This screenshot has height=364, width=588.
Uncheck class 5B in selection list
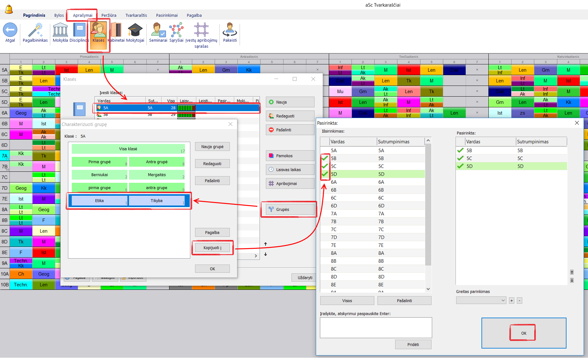325,158
